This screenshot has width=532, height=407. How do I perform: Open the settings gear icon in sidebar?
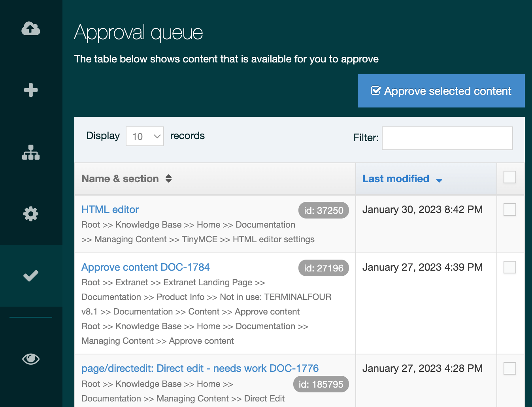[31, 214]
